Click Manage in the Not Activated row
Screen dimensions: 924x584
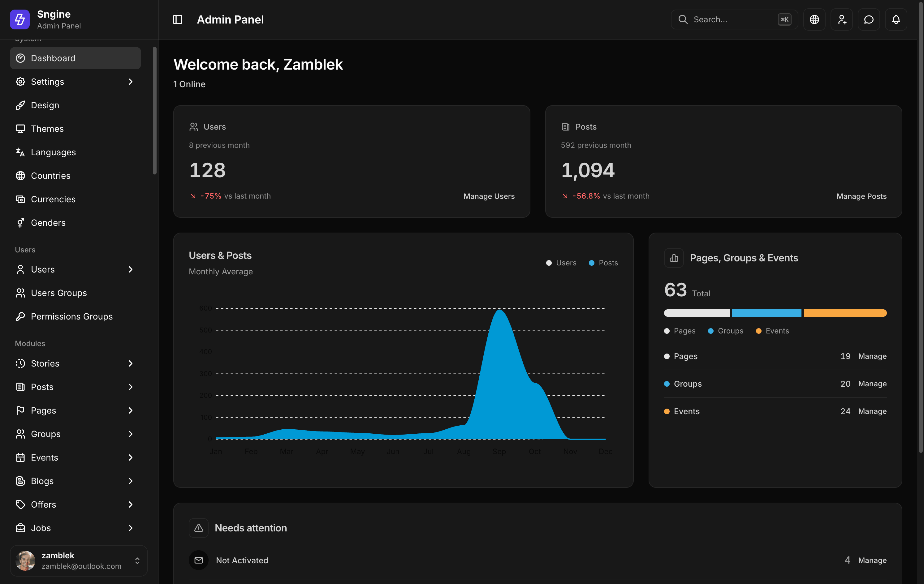click(x=872, y=560)
